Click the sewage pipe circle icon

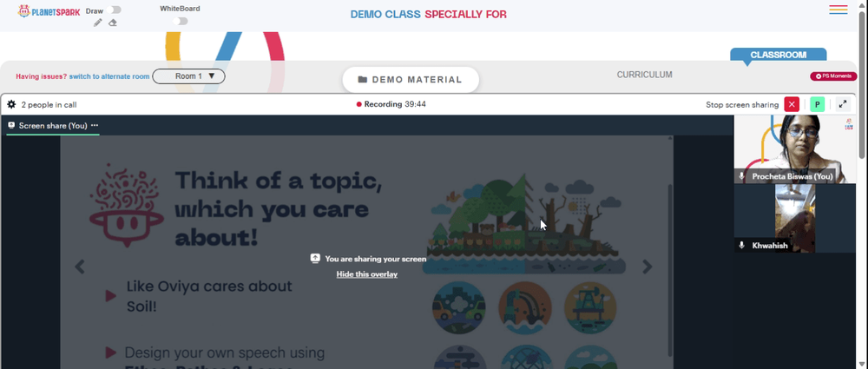coord(525,307)
